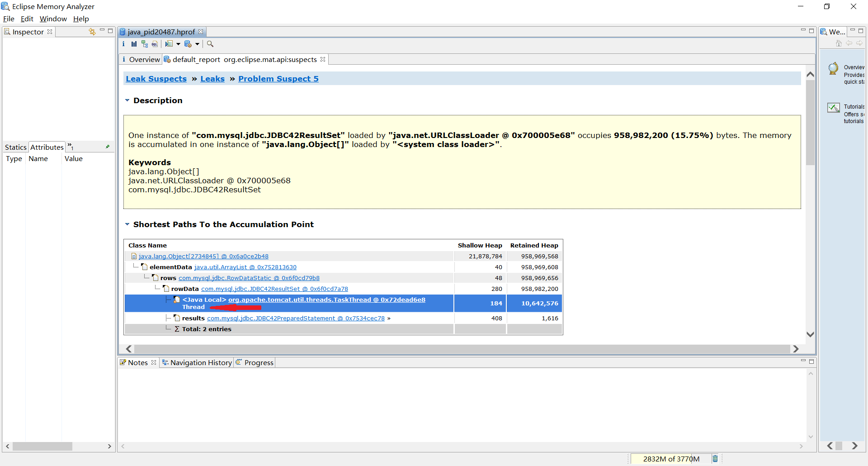Show the hidden Inspector tabs overflow

click(71, 146)
